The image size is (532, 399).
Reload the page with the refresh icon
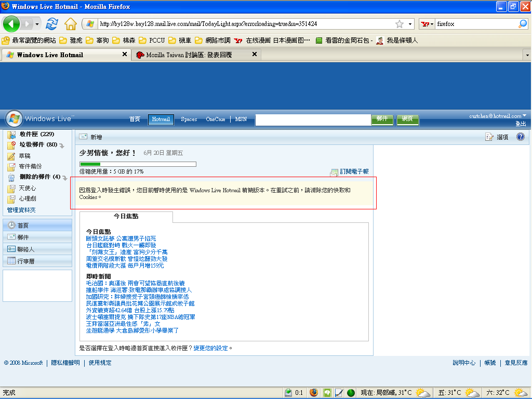click(51, 24)
